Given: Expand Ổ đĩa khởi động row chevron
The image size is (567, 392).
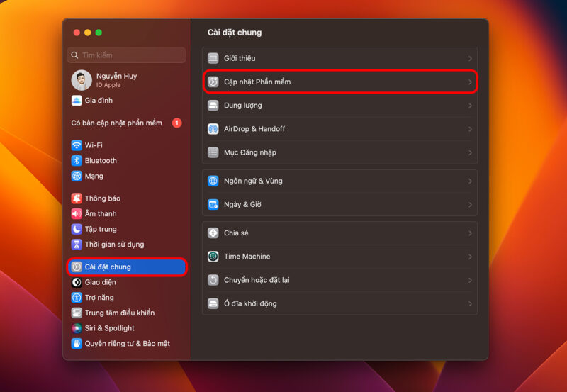Looking at the screenshot, I should click(x=470, y=304).
